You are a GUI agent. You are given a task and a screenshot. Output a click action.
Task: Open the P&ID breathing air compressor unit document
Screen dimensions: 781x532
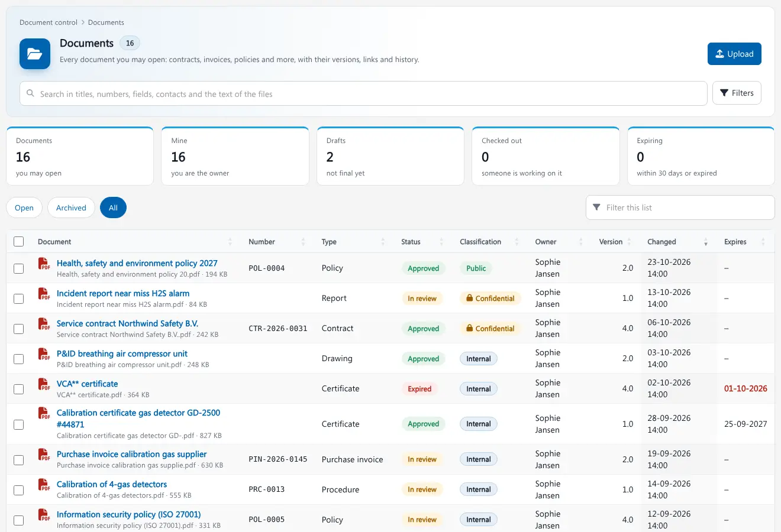tap(122, 353)
